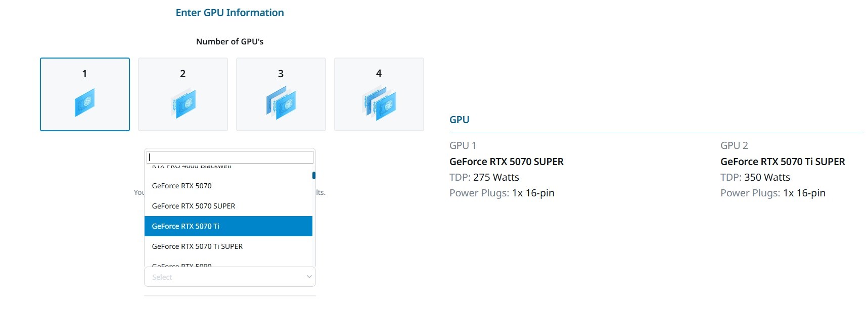Select the number 3 GPU option
Image resolution: width=868 pixels, height=315 pixels.
pyautogui.click(x=281, y=94)
